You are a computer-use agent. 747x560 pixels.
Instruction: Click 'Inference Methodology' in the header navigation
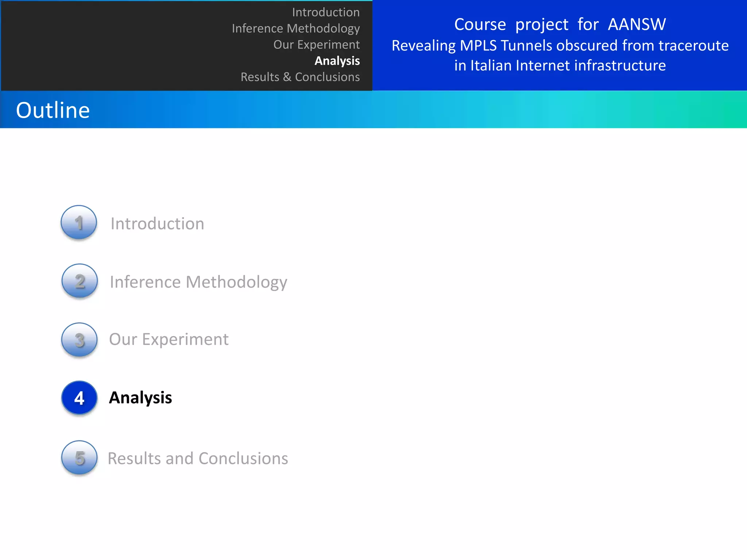click(296, 28)
